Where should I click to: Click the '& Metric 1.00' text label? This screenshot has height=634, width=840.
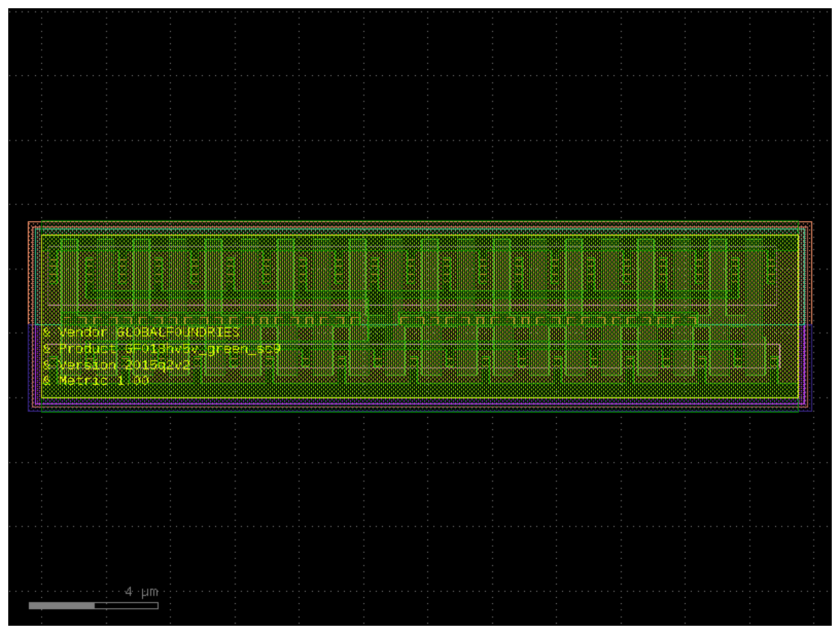[x=96, y=380]
